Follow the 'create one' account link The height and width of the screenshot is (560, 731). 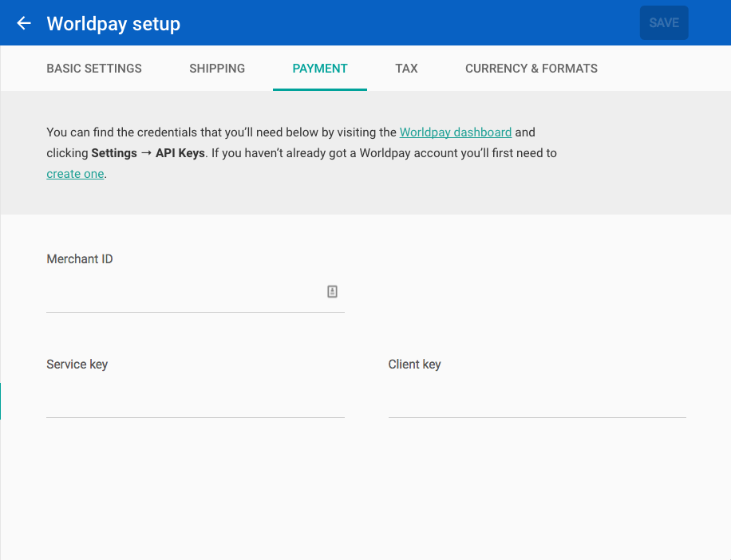pos(75,174)
